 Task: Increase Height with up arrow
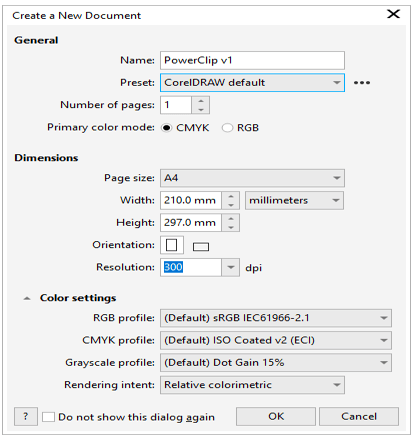click(x=231, y=218)
